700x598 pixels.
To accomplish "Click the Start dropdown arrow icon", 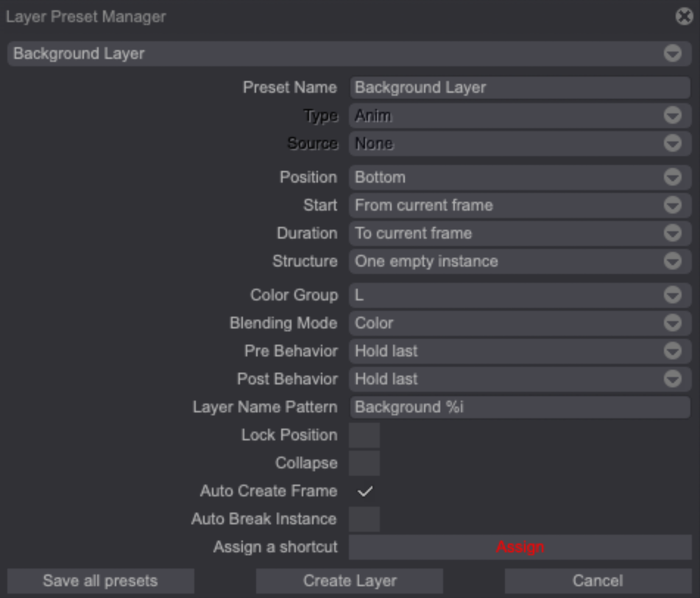I will coord(672,205).
